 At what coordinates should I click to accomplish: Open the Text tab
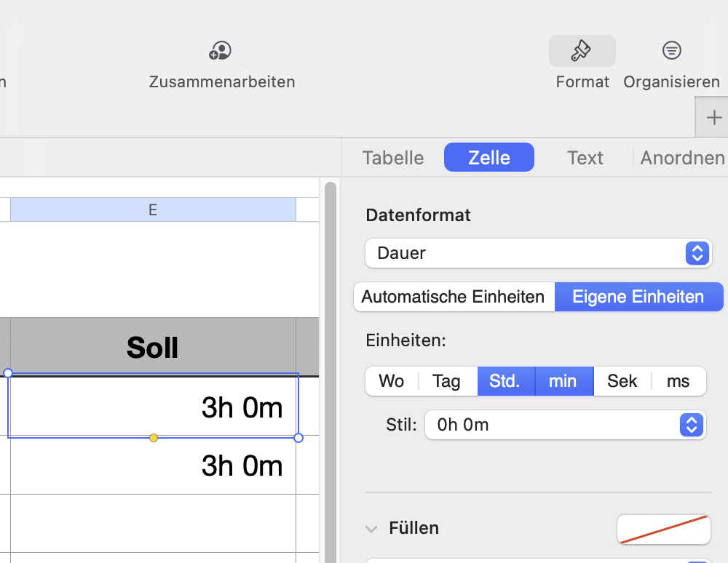tap(585, 158)
